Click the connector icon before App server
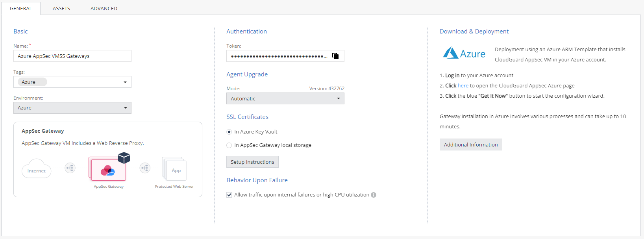This screenshot has height=239, width=644. (145, 168)
